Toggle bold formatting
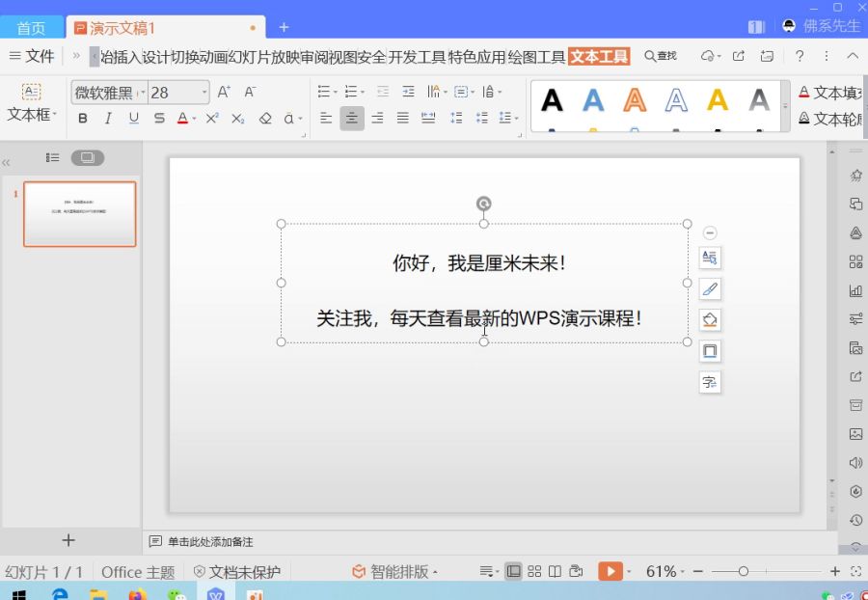The image size is (868, 600). click(83, 119)
